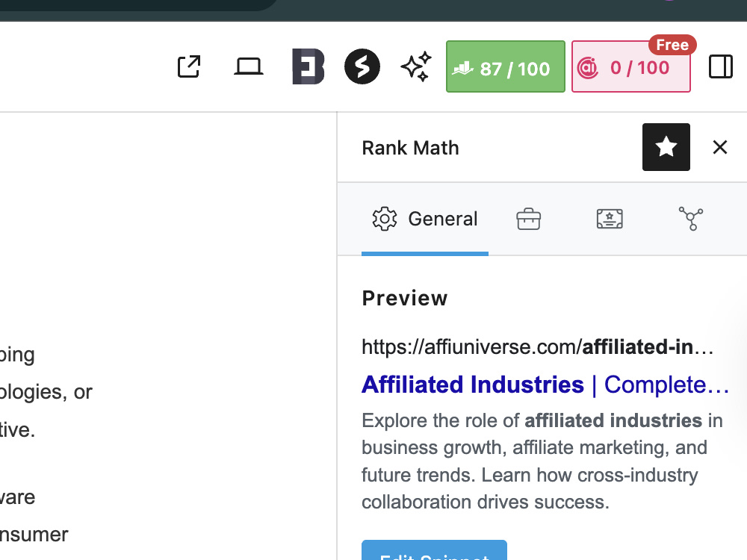Open post preview in new tab icon
Viewport: 747px width, 560px height.
(189, 66)
